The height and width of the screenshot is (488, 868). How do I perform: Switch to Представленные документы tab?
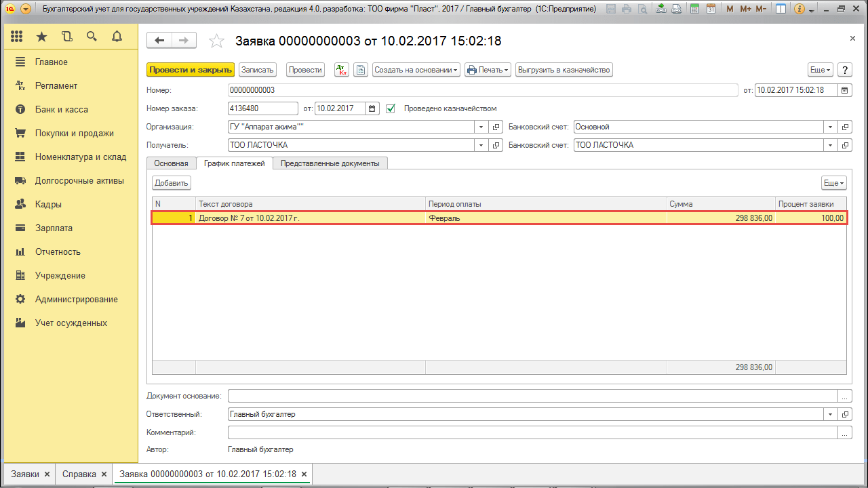coord(330,163)
